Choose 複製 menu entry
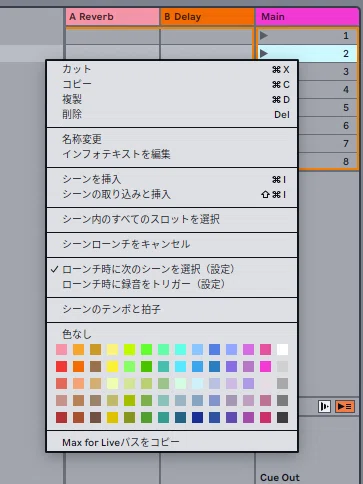 172,99
